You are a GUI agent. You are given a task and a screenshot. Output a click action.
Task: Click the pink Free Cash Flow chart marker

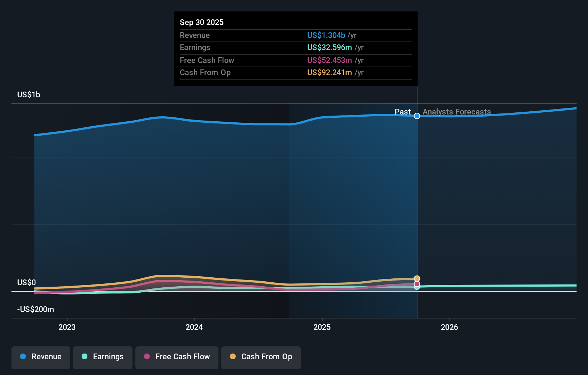(416, 284)
